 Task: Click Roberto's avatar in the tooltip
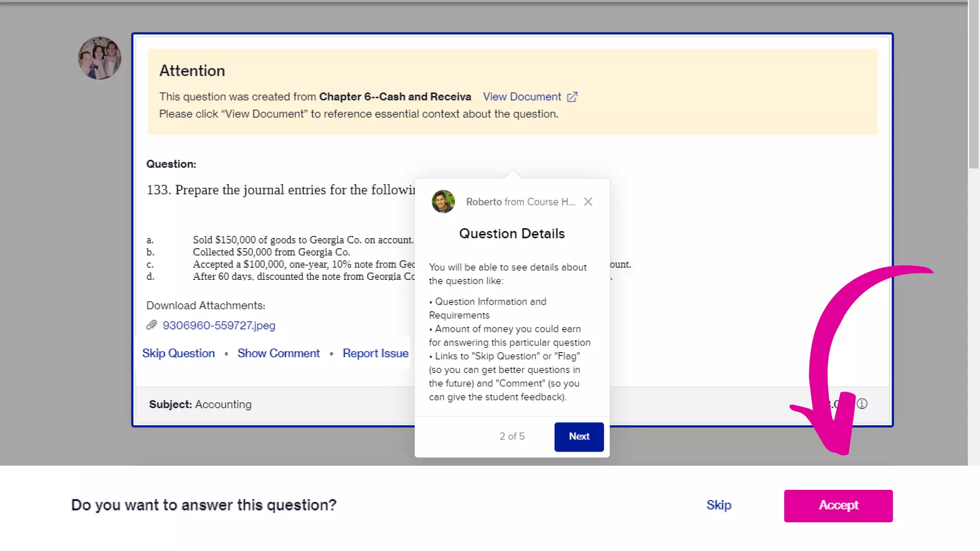(x=443, y=201)
